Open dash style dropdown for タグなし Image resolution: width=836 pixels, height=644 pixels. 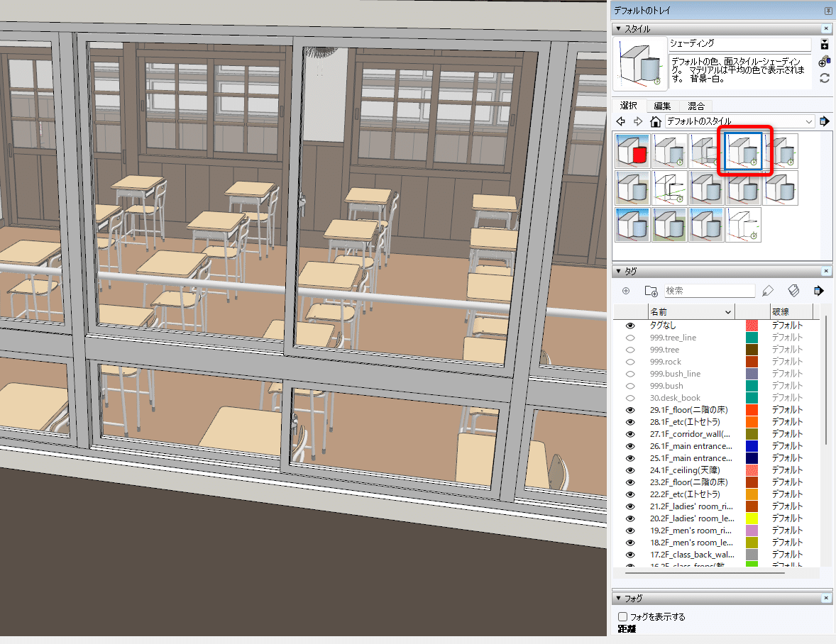pos(787,326)
